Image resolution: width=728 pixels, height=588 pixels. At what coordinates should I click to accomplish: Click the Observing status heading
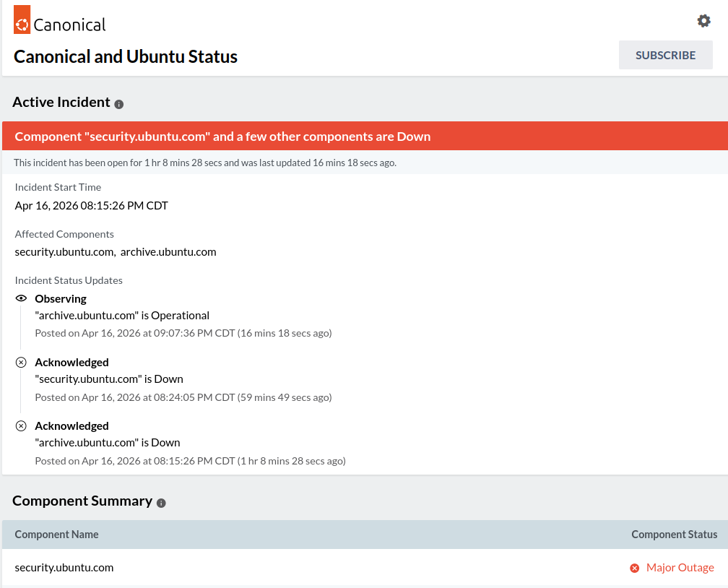point(61,298)
